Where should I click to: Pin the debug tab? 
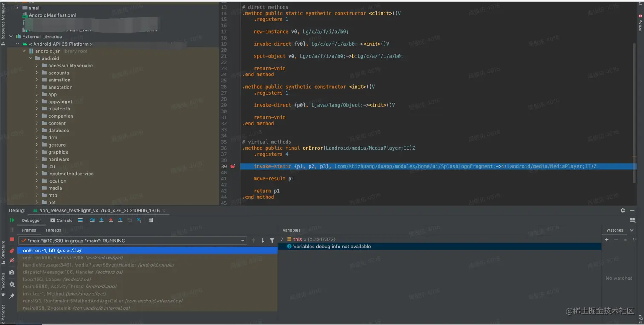(12, 296)
